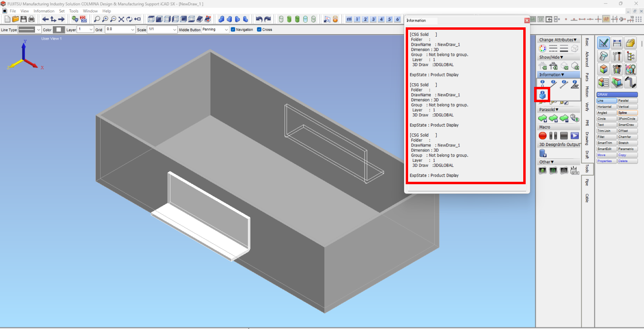
Task: Open the Middle Button Panning dropdown
Action: tap(226, 30)
